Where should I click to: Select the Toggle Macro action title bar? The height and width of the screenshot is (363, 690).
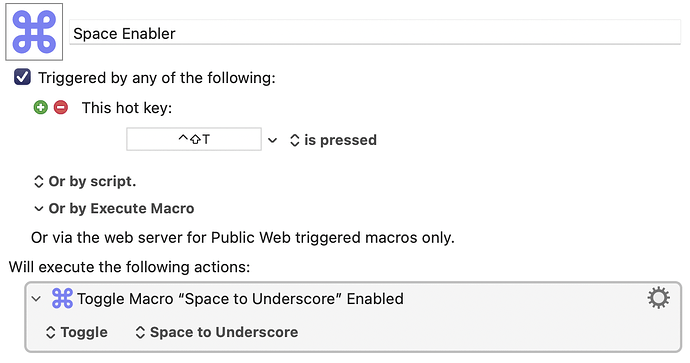353,298
